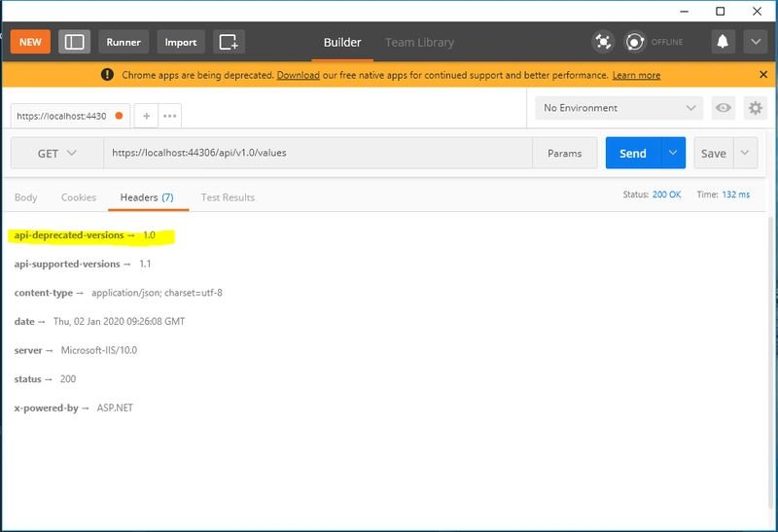Open the GET method dropdown
The image size is (778, 532).
pos(57,154)
